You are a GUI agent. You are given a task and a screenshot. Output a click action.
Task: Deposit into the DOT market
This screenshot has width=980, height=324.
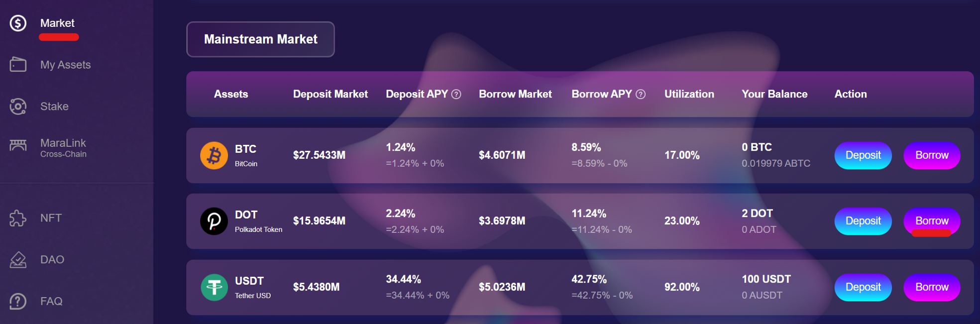(863, 221)
